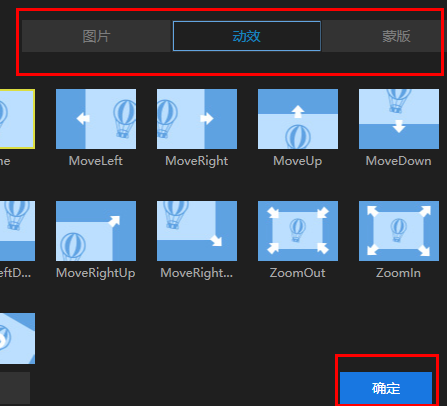
Task: Select the 动效 tab
Action: 247,36
